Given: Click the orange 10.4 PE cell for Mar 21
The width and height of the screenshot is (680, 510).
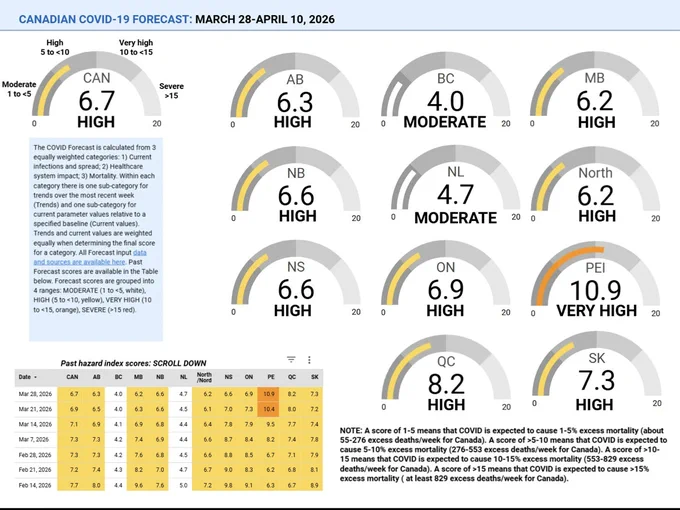Looking at the screenshot, I should click(268, 409).
